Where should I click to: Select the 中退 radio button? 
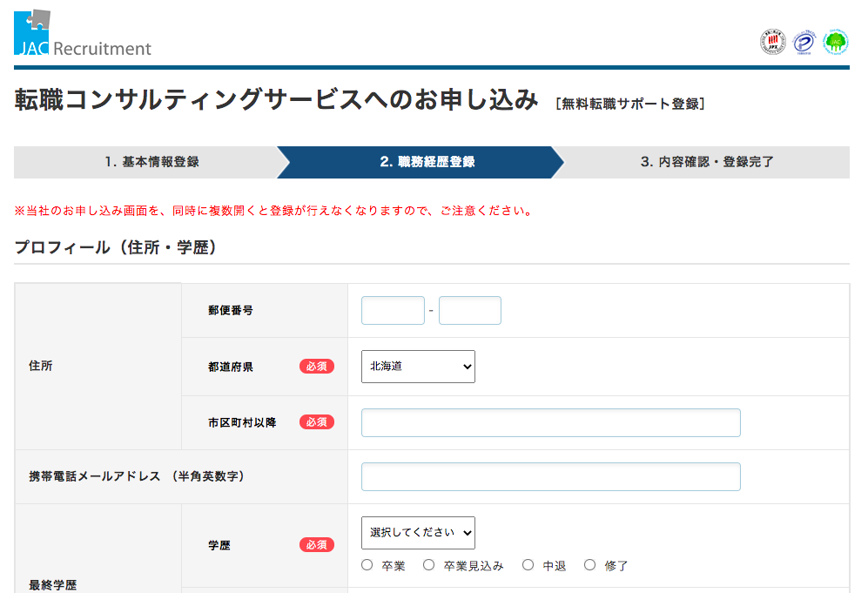[x=528, y=565]
